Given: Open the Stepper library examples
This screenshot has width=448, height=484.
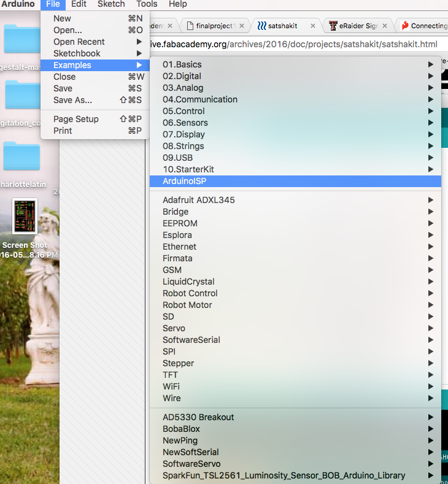Looking at the screenshot, I should (x=295, y=363).
